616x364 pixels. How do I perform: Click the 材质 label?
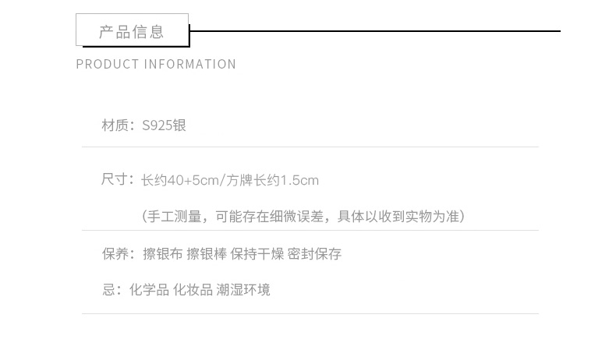coord(115,125)
